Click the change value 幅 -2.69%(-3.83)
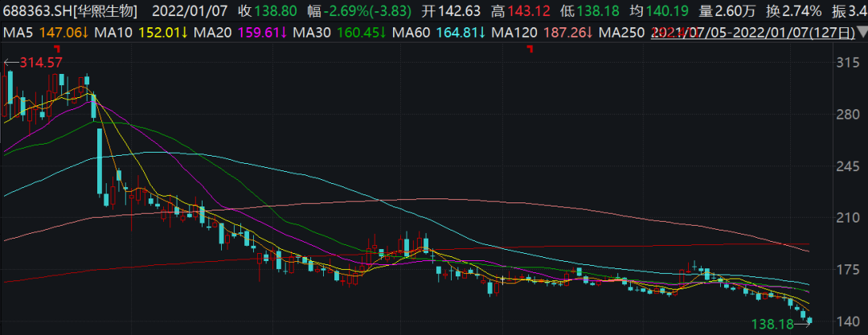This screenshot has width=868, height=335. [358, 10]
